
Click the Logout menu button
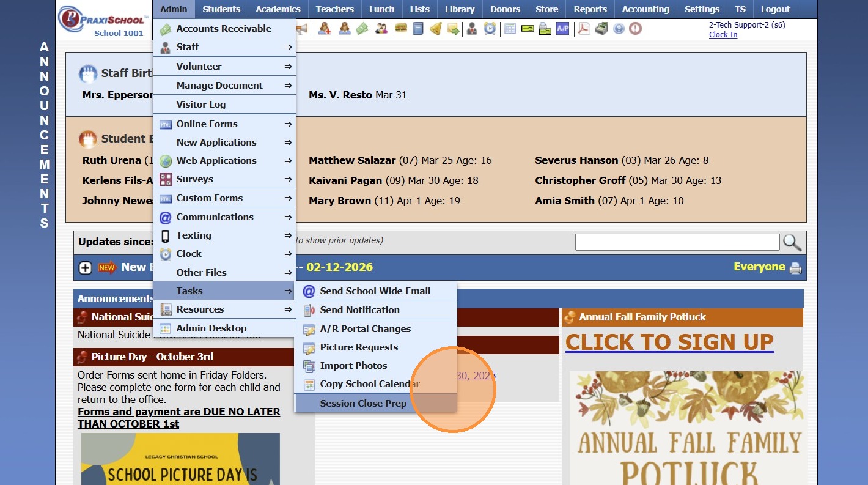776,9
